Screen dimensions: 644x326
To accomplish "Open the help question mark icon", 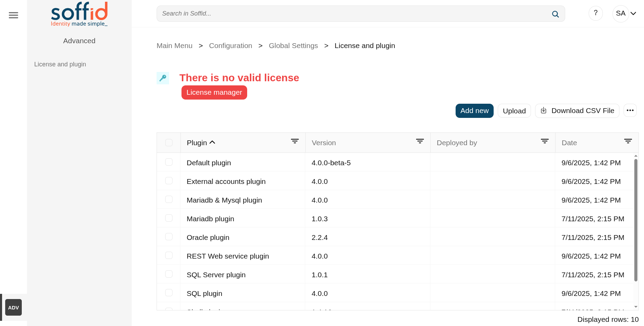I will pos(596,13).
